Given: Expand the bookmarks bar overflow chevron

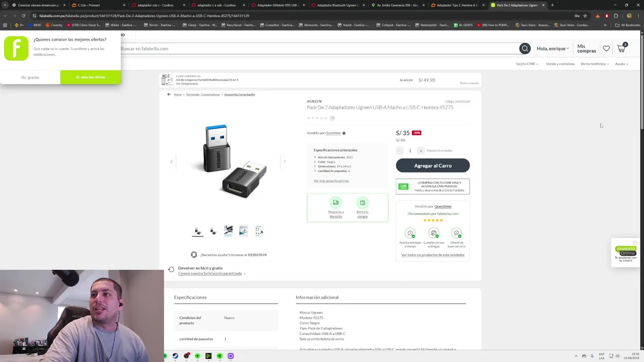Looking at the screenshot, I should tap(605, 25).
